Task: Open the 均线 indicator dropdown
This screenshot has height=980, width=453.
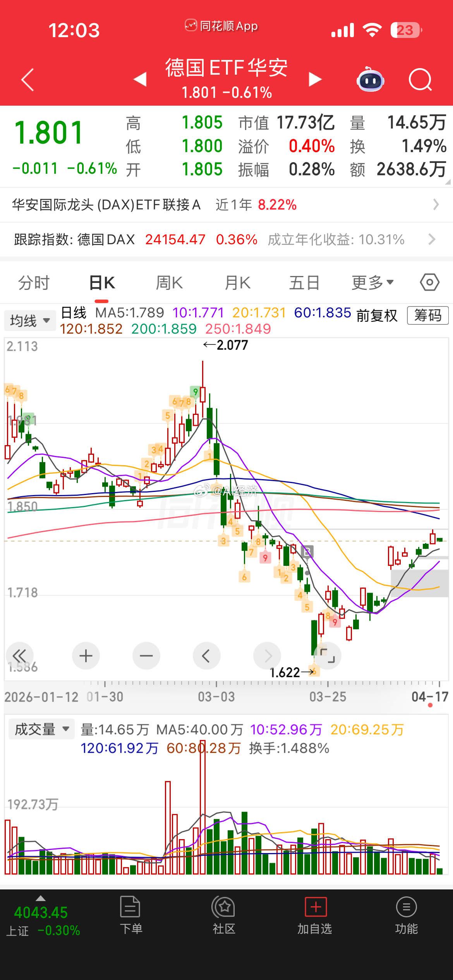Action: click(x=30, y=320)
